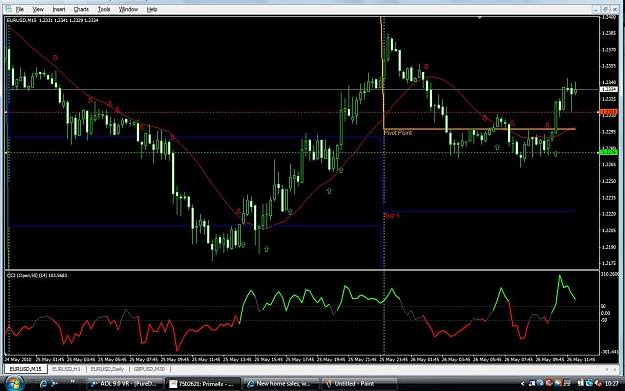Click the Pivot Point label on chart
The width and height of the screenshot is (625, 391).
[397, 133]
